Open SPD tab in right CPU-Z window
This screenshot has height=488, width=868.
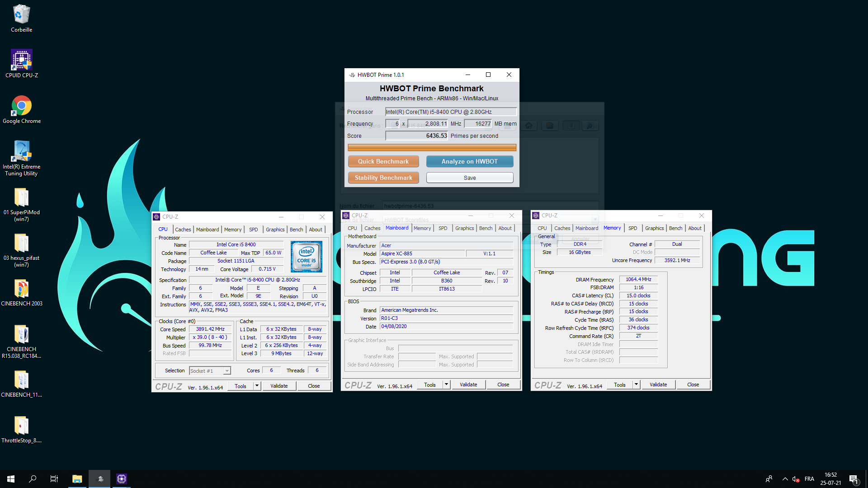[x=633, y=228]
